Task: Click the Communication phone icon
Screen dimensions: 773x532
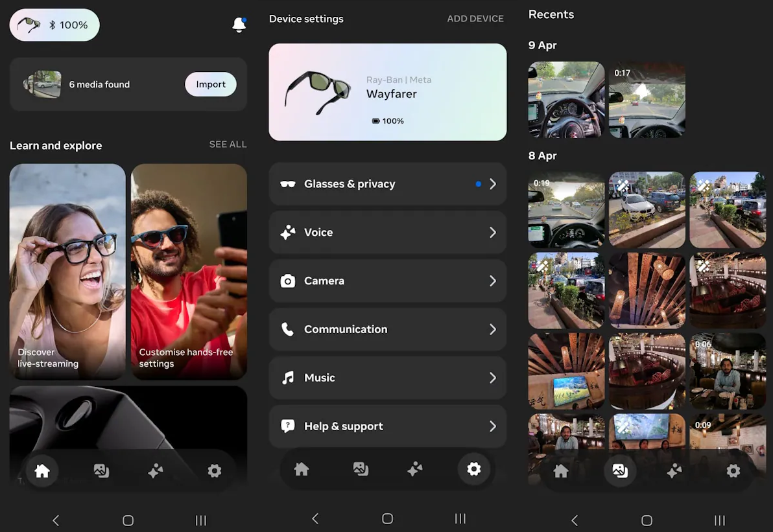Action: click(288, 329)
